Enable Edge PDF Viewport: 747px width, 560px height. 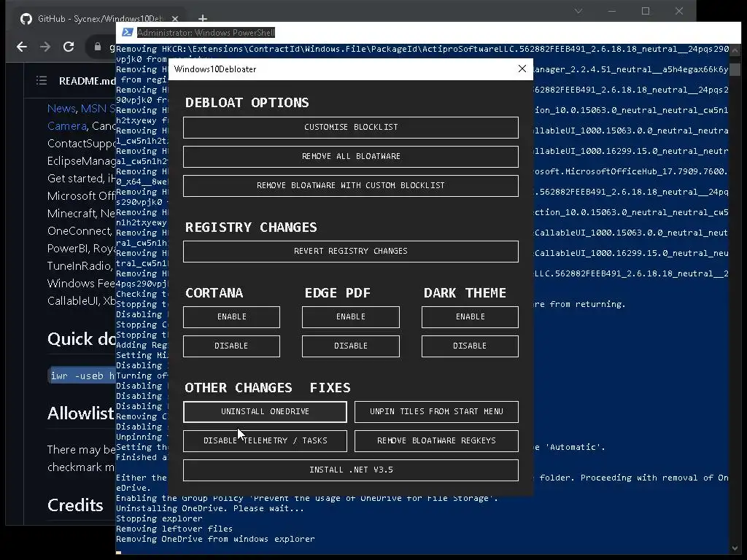(351, 316)
